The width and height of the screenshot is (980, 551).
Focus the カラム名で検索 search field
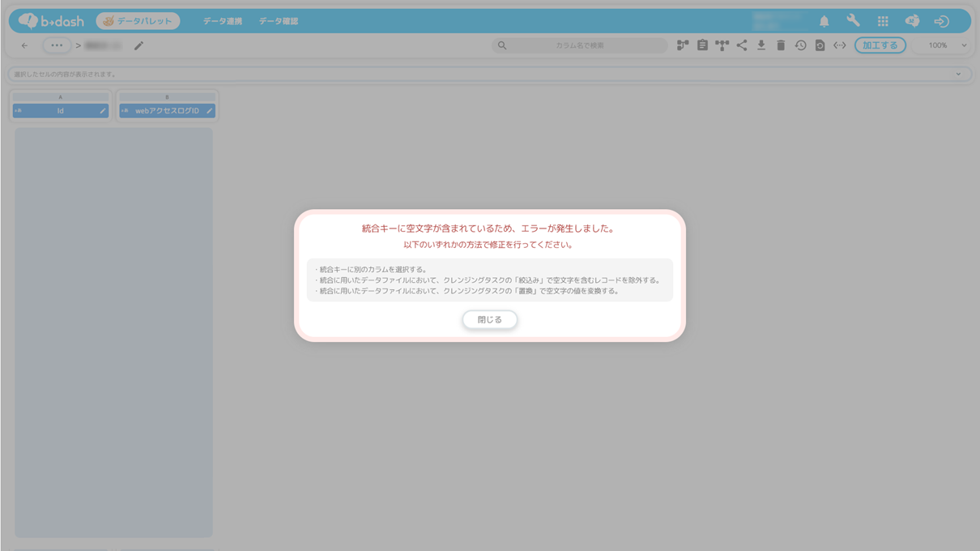coord(580,45)
